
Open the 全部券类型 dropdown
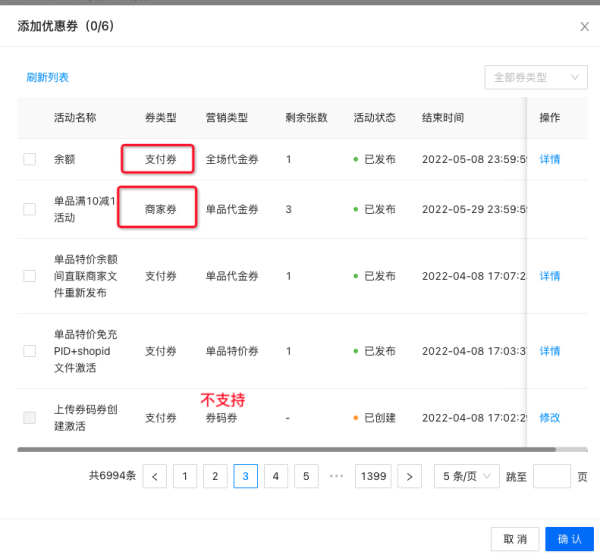[536, 77]
